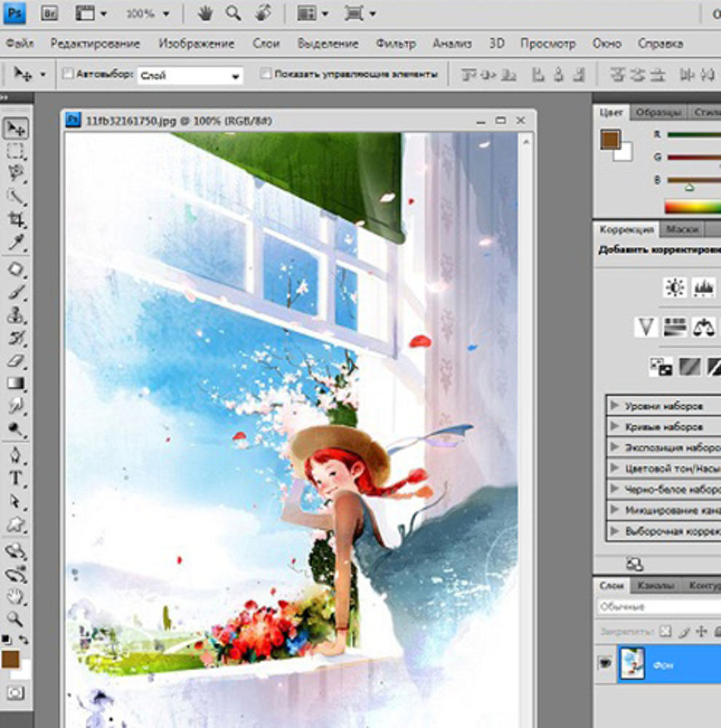Switch to the Каналы tab
721x728 pixels.
point(655,585)
